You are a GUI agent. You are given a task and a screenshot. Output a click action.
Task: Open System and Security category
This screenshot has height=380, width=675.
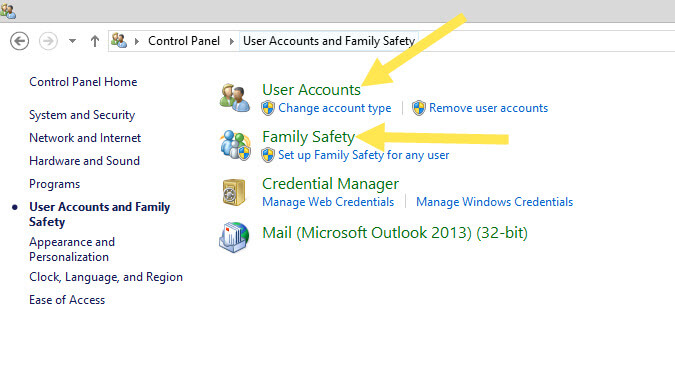pos(82,115)
